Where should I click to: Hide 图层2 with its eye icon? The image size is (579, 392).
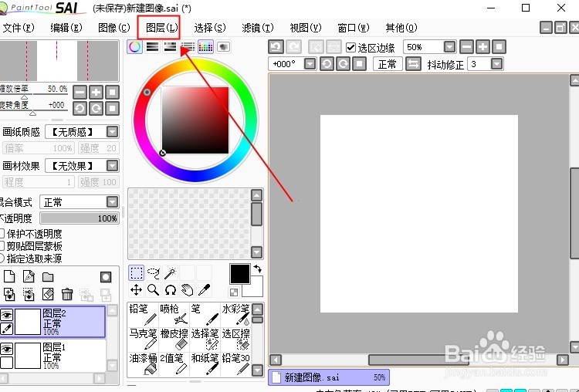tap(7, 315)
